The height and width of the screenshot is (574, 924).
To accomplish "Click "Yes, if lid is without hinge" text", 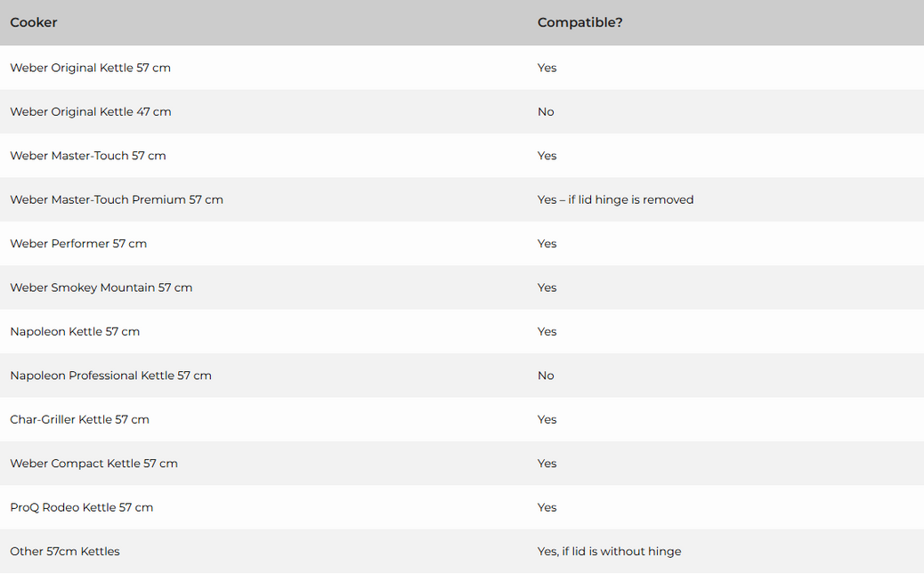I will pos(609,552).
